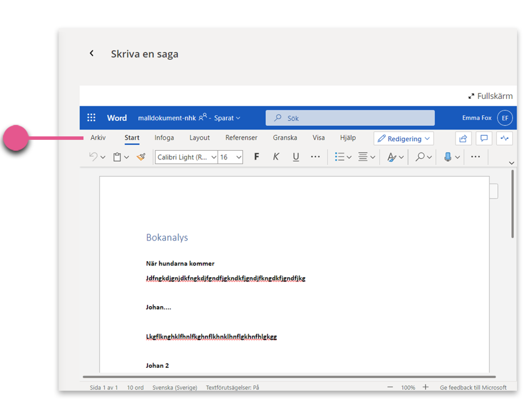Select the format painter brush
This screenshot has width=532, height=412.
[x=141, y=157]
